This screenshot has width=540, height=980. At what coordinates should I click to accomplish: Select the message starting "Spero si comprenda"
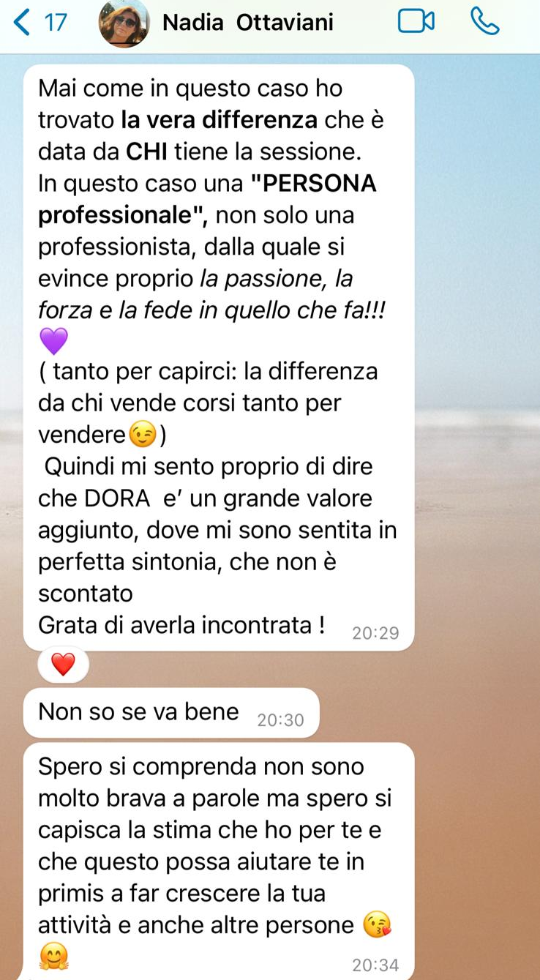(219, 861)
